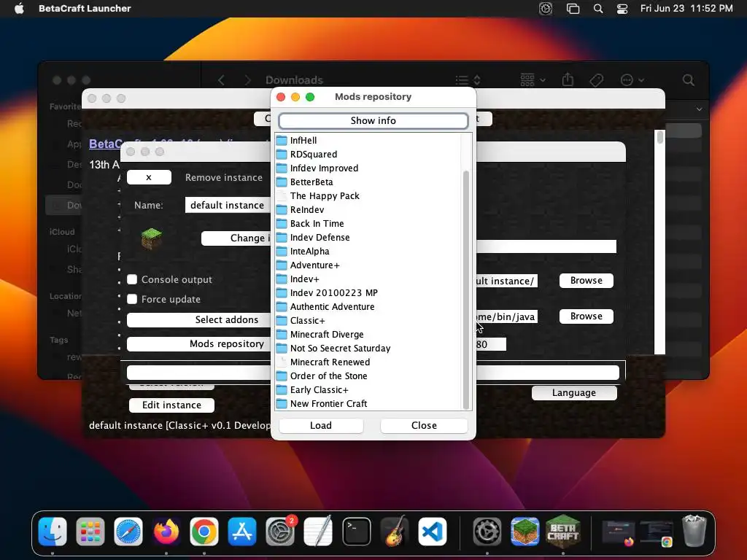Click the Load button
This screenshot has width=747, height=560.
point(321,425)
